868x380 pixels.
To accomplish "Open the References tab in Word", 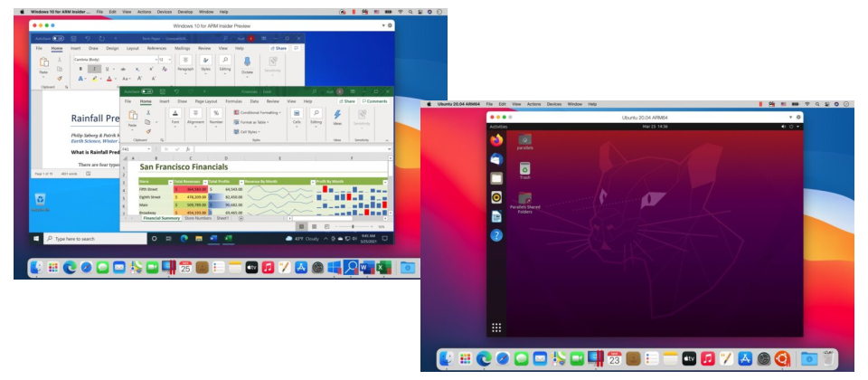I will click(x=156, y=48).
